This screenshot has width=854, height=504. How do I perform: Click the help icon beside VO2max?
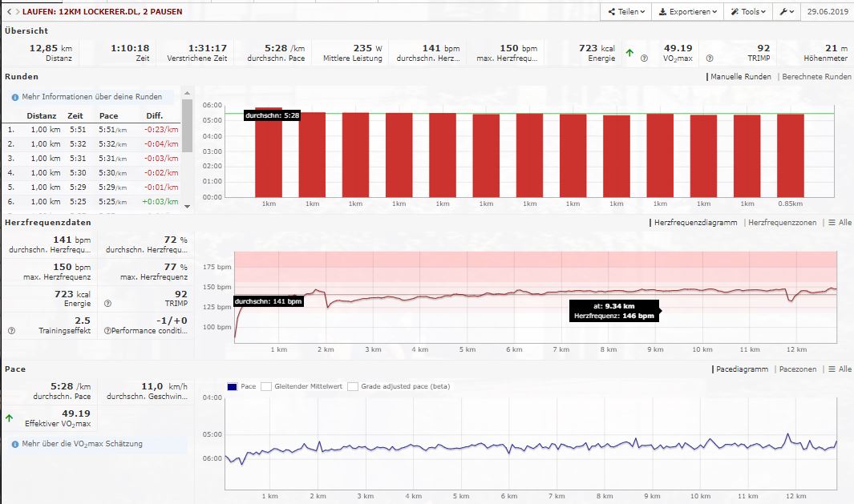(644, 58)
